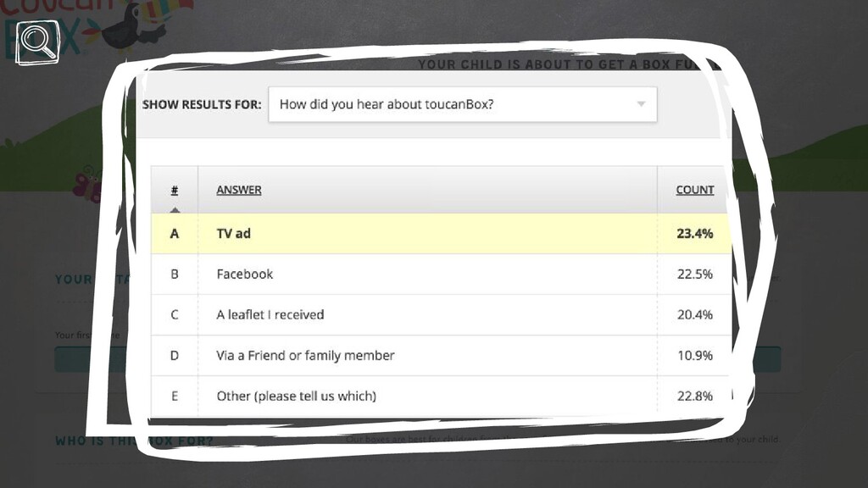The width and height of the screenshot is (868, 488).
Task: Click the dropdown arrow in question selector
Action: [x=641, y=104]
